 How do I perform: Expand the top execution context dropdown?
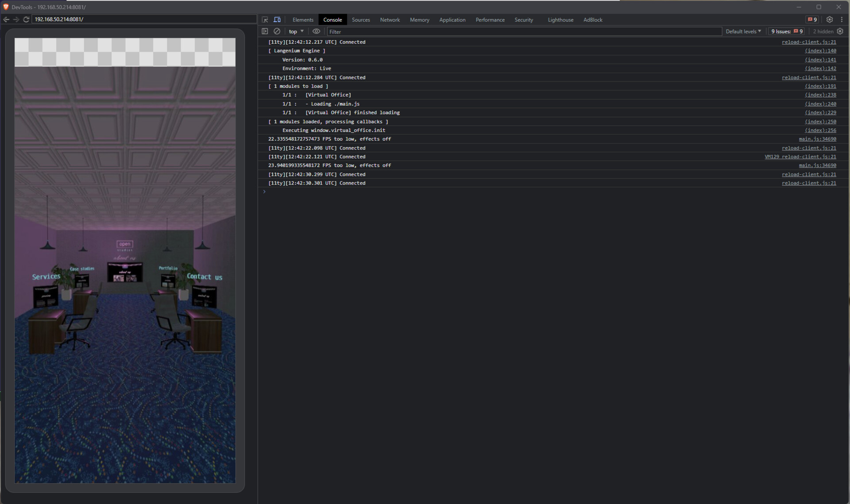[296, 31]
